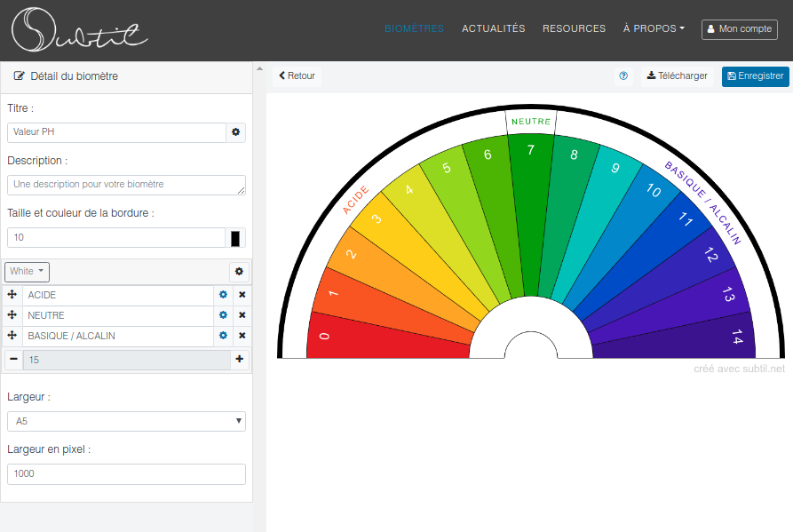Click the help question mark icon
The height and width of the screenshot is (532, 793).
tap(623, 76)
